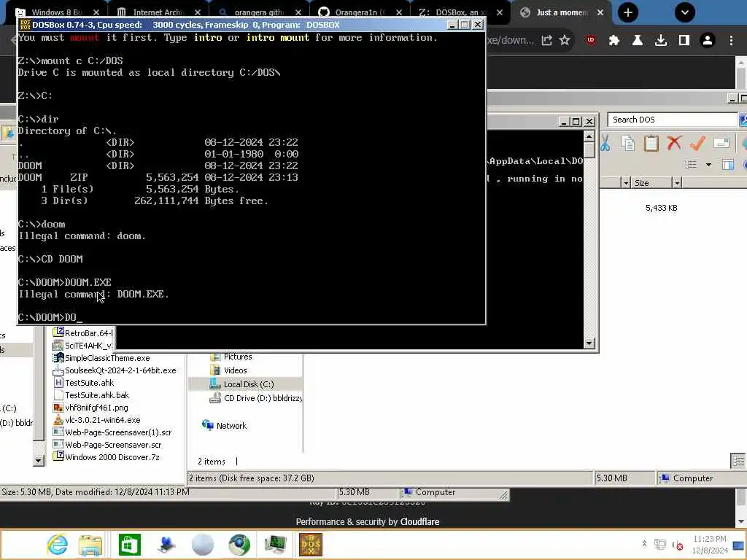Open Chrome's three-dot menu
The image size is (747, 560).
(x=731, y=41)
